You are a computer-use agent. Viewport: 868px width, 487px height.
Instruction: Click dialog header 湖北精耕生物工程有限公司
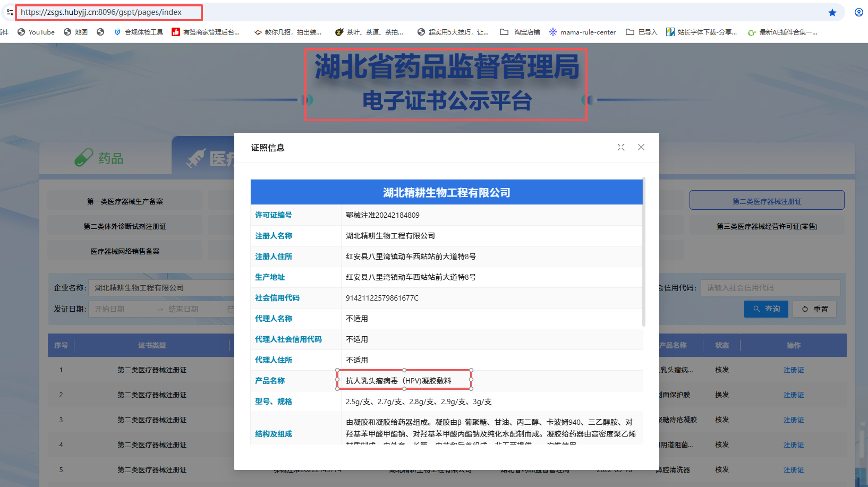[x=447, y=192]
